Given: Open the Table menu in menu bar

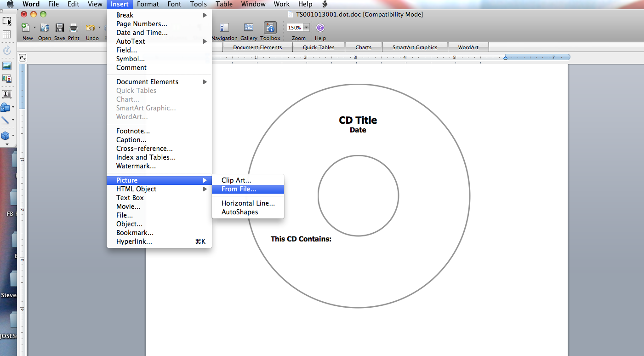Looking at the screenshot, I should (x=224, y=4).
